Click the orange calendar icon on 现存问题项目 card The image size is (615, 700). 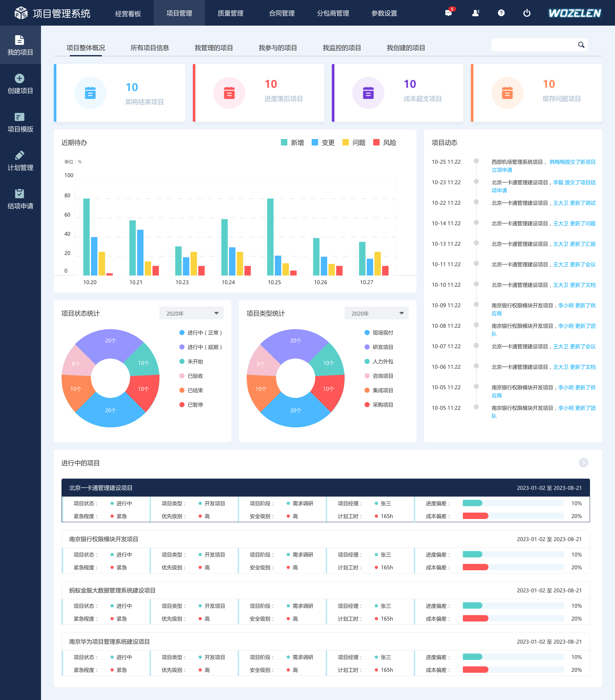pyautogui.click(x=507, y=93)
